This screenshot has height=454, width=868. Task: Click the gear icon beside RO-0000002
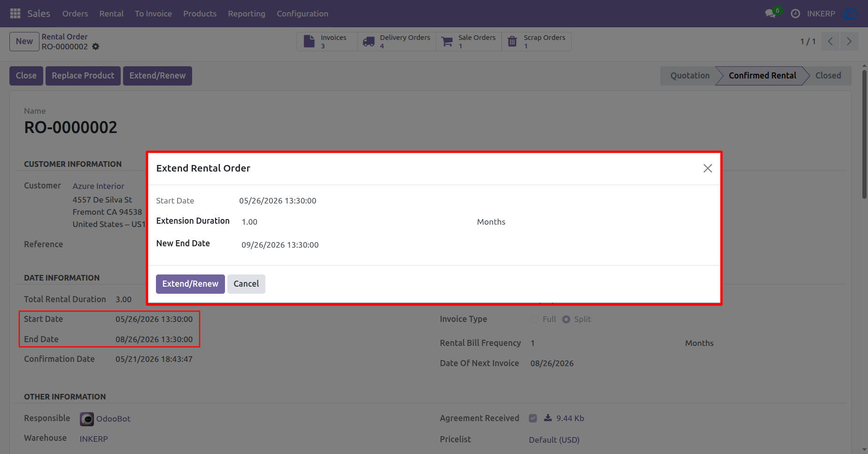(x=96, y=47)
